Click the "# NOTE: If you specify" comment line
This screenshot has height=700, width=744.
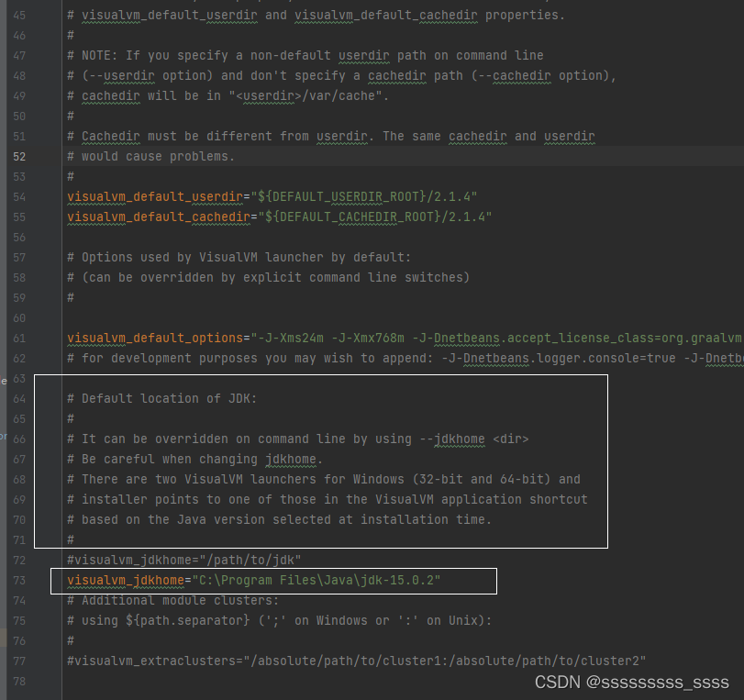pyautogui.click(x=305, y=56)
